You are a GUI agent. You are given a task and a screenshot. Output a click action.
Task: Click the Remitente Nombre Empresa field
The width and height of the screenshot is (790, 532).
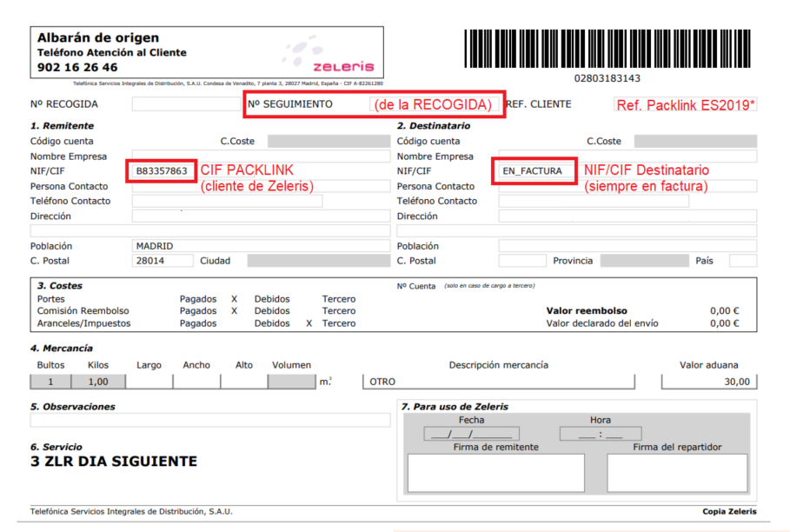(261, 156)
